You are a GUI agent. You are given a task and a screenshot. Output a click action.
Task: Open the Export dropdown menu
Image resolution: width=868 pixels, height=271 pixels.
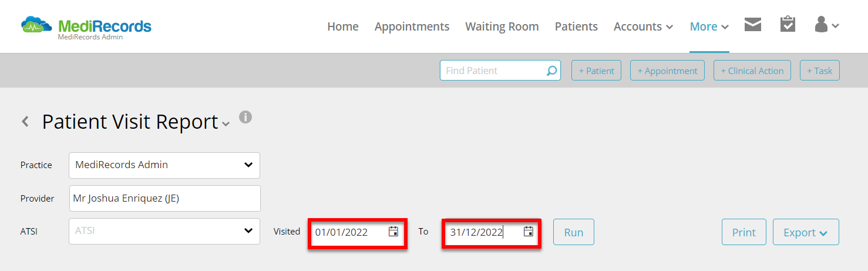point(806,232)
